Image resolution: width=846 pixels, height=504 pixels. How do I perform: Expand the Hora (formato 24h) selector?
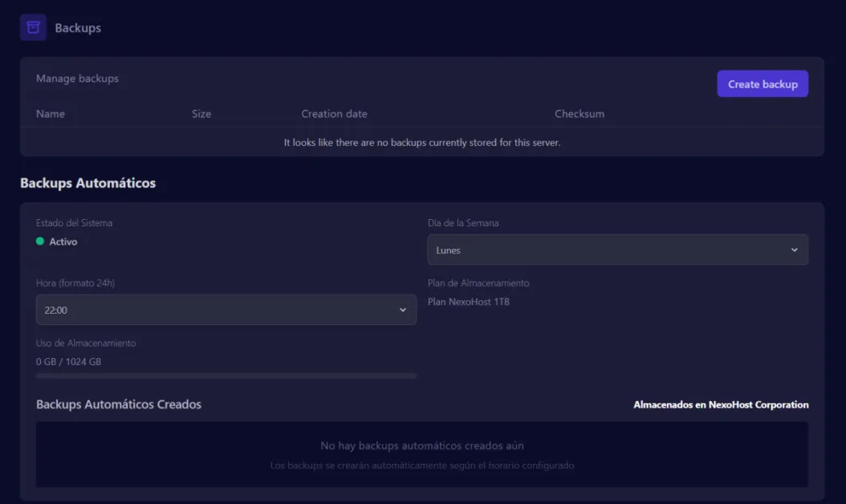226,310
